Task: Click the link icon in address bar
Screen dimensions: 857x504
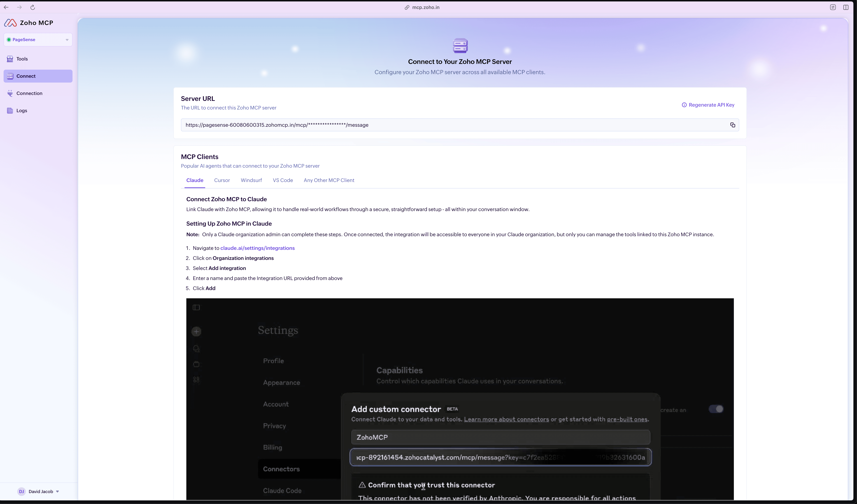Action: click(x=407, y=8)
